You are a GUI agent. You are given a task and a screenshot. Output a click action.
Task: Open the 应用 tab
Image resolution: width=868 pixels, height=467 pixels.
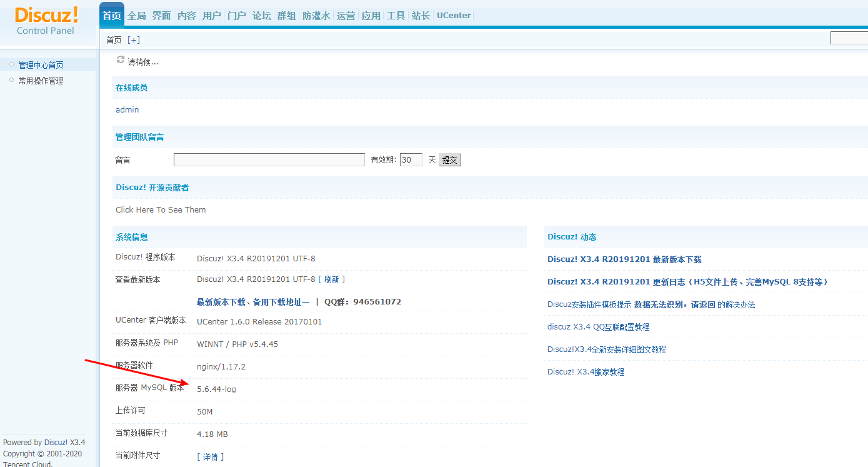pyautogui.click(x=371, y=16)
